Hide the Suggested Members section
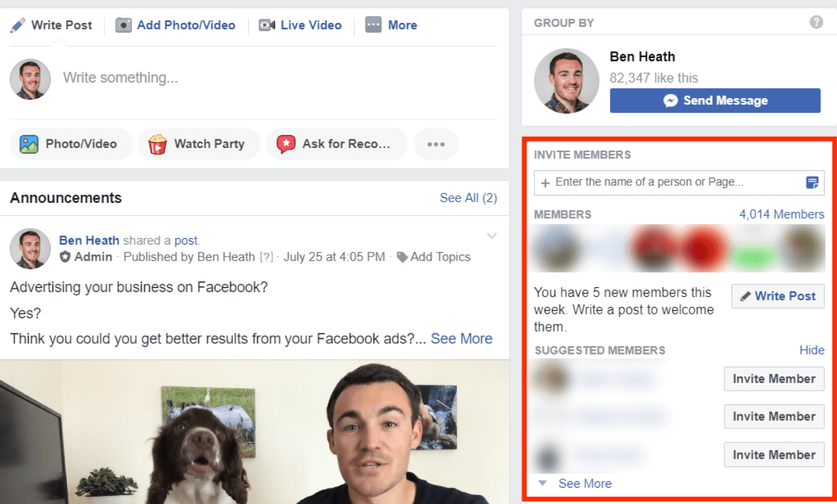Image resolution: width=837 pixels, height=504 pixels. click(x=812, y=350)
